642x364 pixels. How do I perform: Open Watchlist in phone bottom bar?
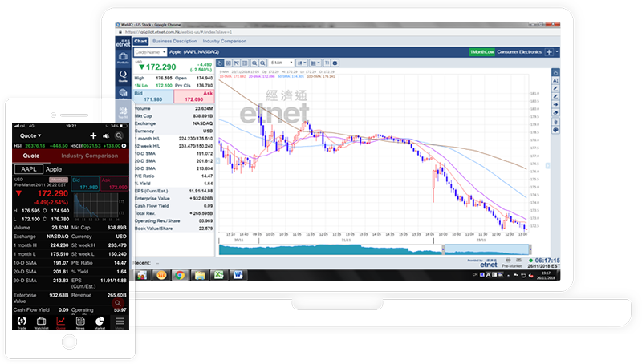41,322
